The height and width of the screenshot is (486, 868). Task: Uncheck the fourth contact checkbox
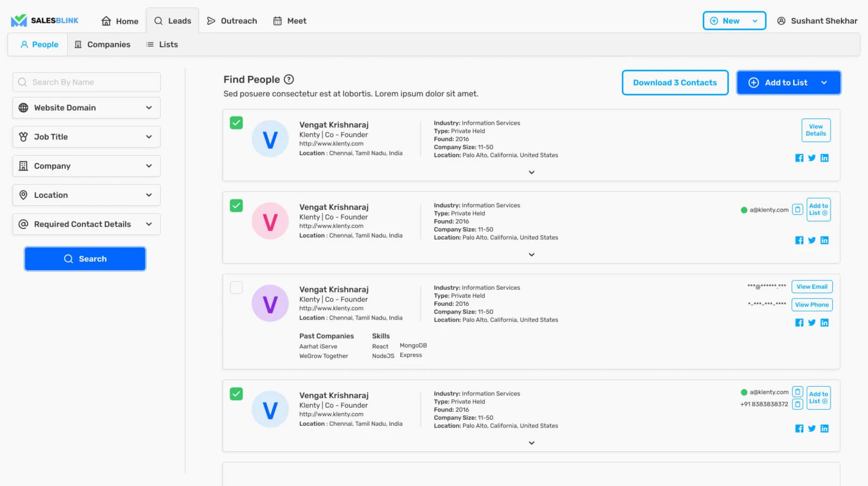[236, 394]
